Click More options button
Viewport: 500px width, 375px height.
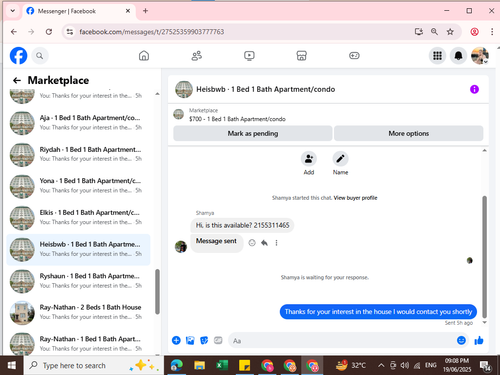409,133
